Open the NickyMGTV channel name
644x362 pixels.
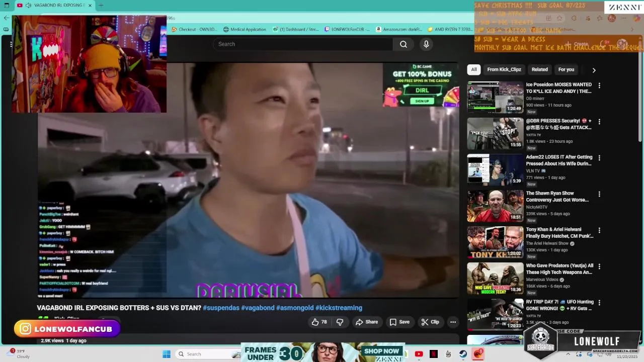pyautogui.click(x=536, y=207)
